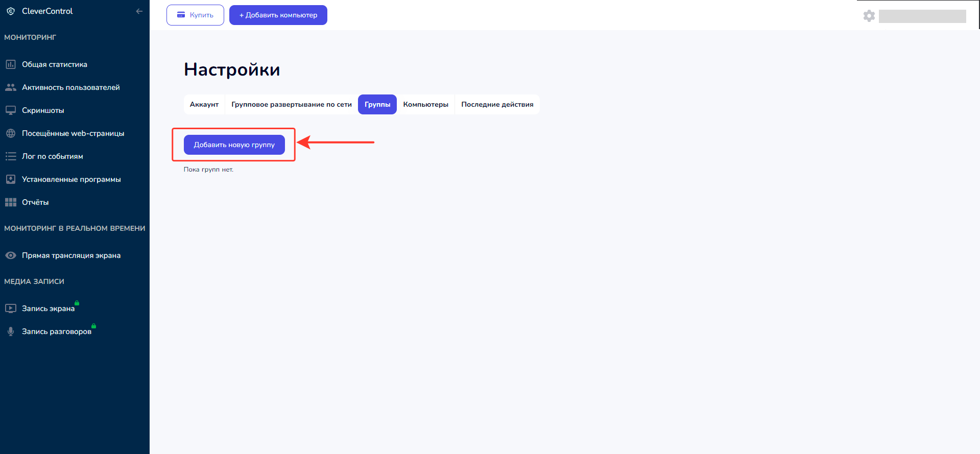Viewport: 980px width, 454px height.
Task: Open the General statistics chart icon
Action: 11,64
